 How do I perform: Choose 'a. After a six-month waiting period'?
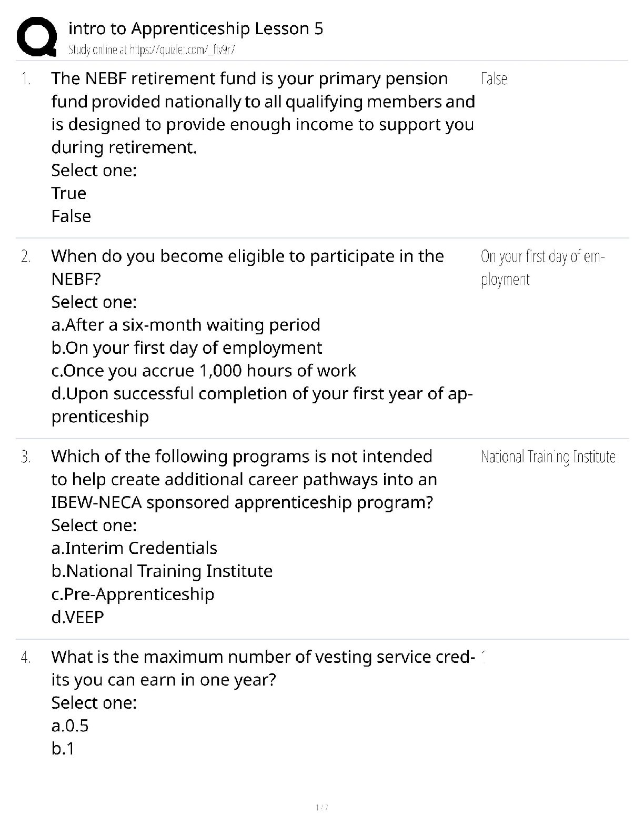pyautogui.click(x=186, y=325)
